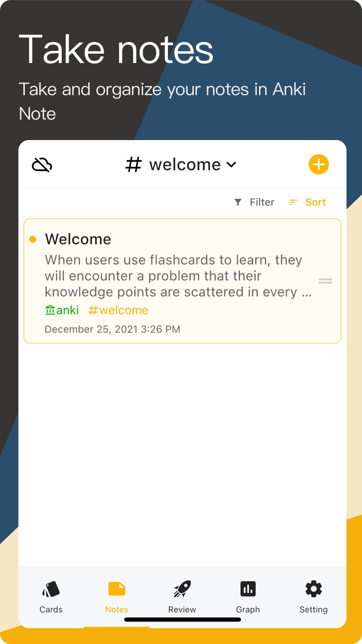Grab the Welcome note drag handle
This screenshot has width=362, height=644.
325,281
